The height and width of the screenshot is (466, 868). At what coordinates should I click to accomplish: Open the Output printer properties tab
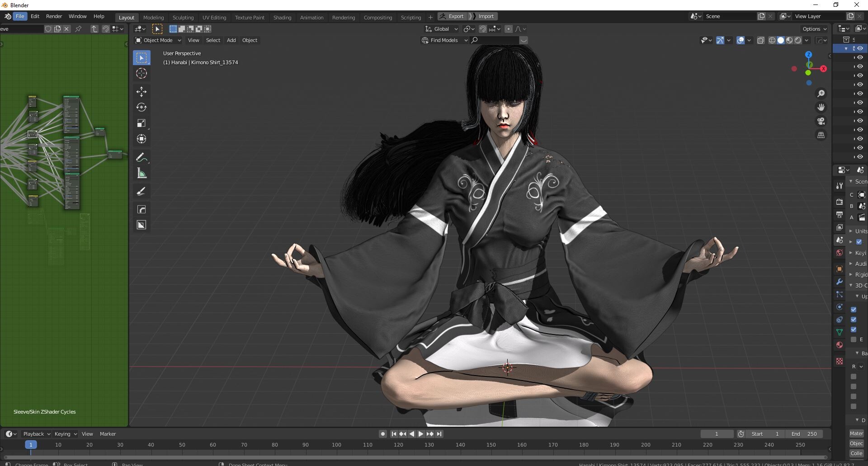[x=840, y=215]
